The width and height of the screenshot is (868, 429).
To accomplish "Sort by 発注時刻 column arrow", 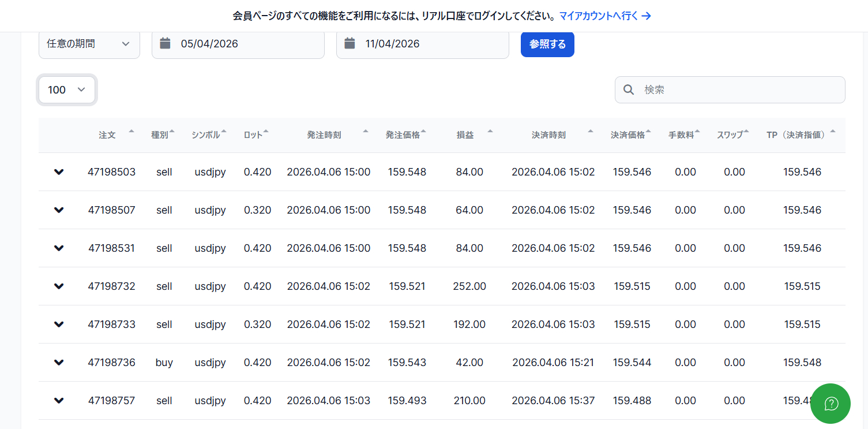I will pyautogui.click(x=366, y=132).
